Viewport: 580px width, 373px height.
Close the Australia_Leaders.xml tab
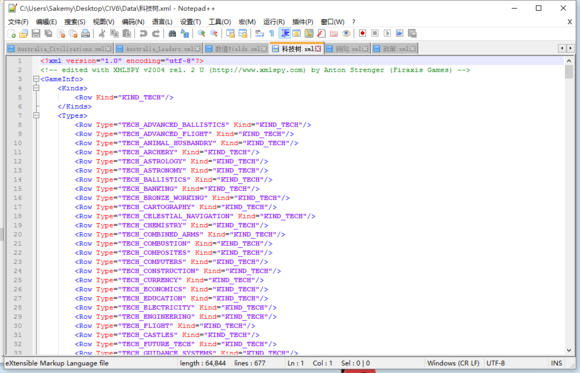(x=198, y=49)
